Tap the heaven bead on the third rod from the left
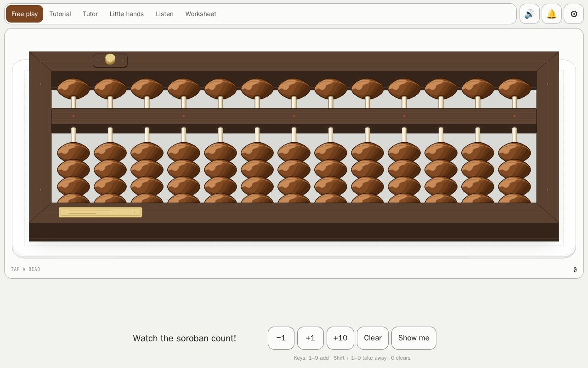 point(147,89)
